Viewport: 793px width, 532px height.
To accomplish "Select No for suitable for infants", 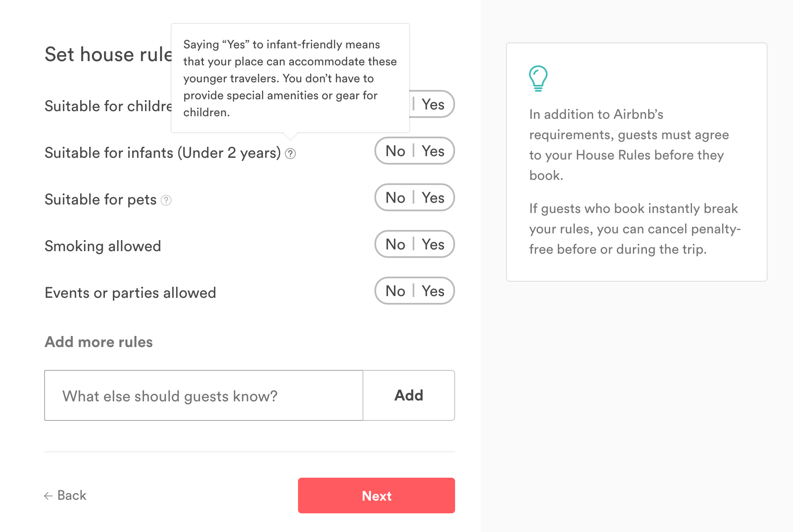I will point(396,151).
